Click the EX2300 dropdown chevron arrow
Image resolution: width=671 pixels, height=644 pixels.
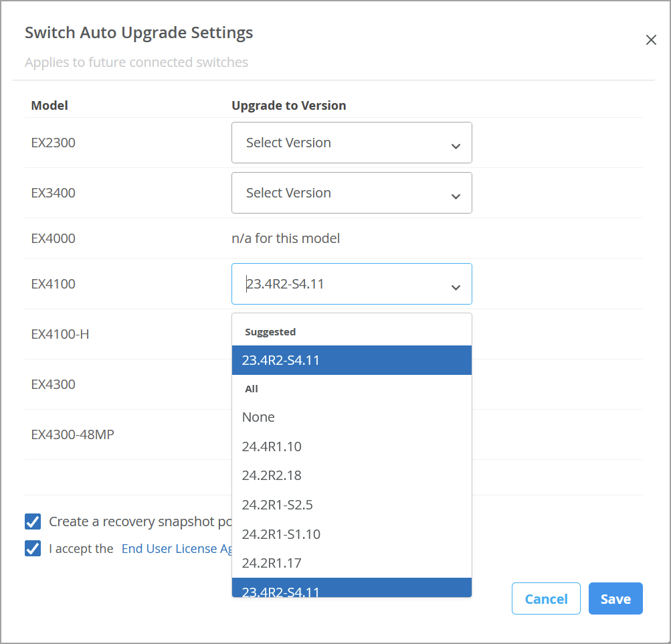coord(456,146)
